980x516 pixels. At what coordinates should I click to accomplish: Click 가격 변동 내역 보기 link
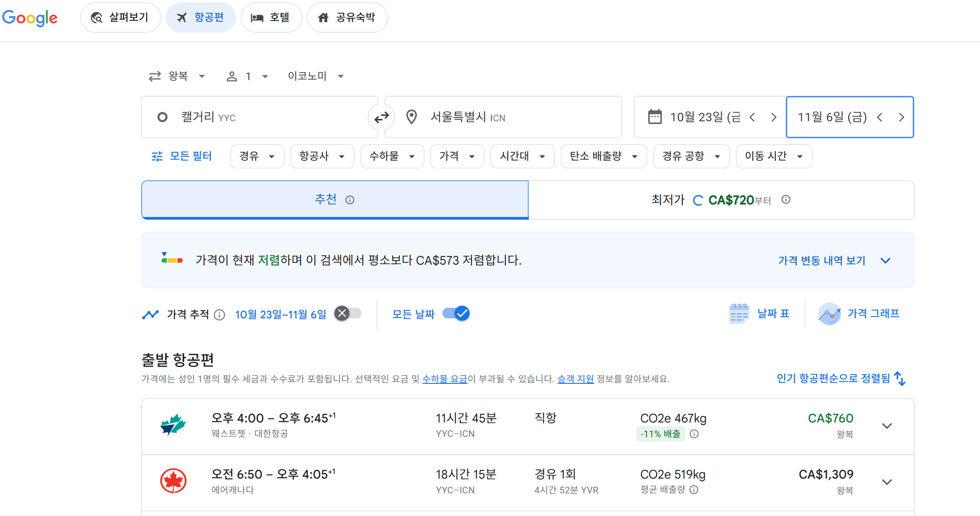822,260
